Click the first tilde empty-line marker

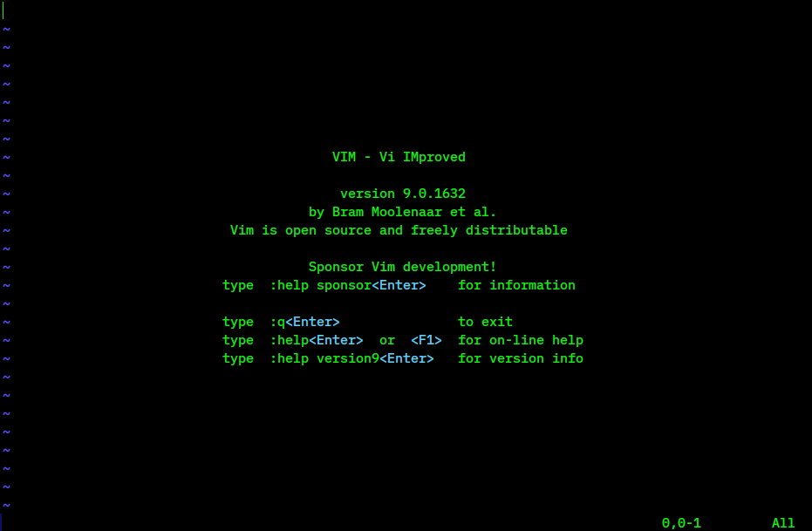[6, 30]
